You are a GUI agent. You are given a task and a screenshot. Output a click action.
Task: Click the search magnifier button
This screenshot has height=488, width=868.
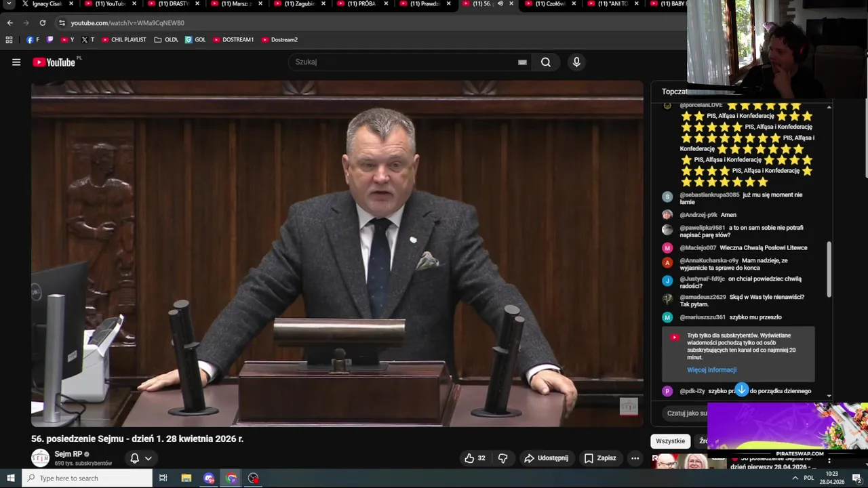tap(546, 62)
